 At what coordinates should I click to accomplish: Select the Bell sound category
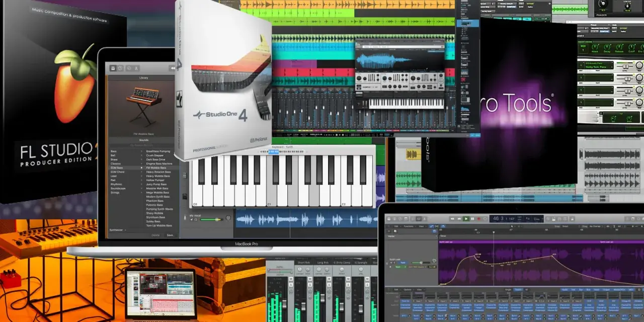tap(113, 155)
